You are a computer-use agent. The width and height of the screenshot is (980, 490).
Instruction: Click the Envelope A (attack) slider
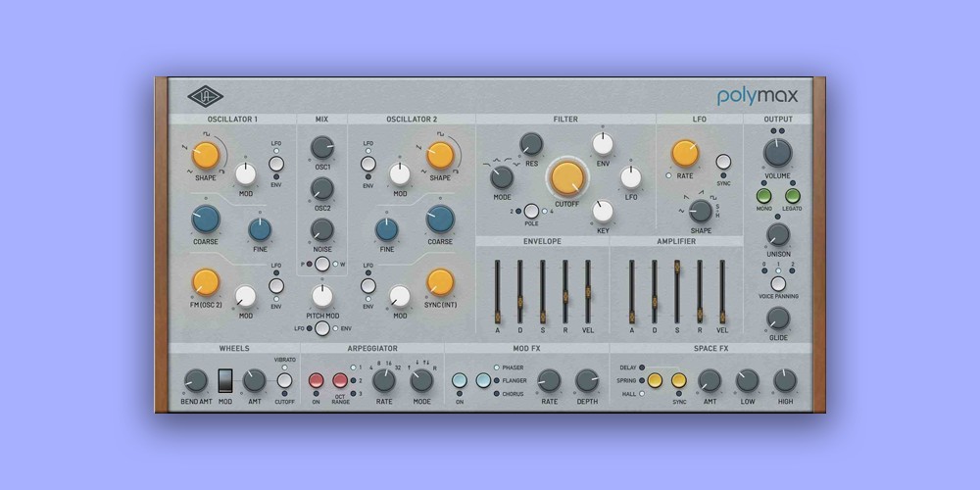498,292
